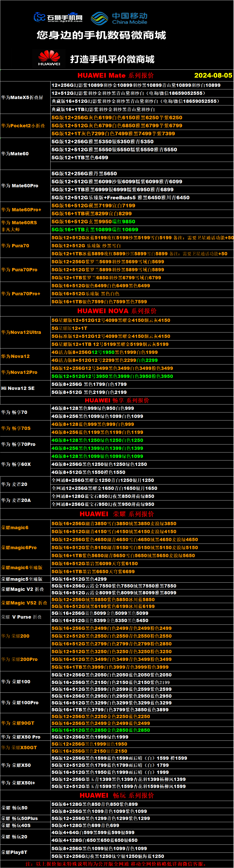This screenshot has width=234, height=868.
Task: Select the 华为MateX5折叠屏 model label
Action: coord(22,97)
